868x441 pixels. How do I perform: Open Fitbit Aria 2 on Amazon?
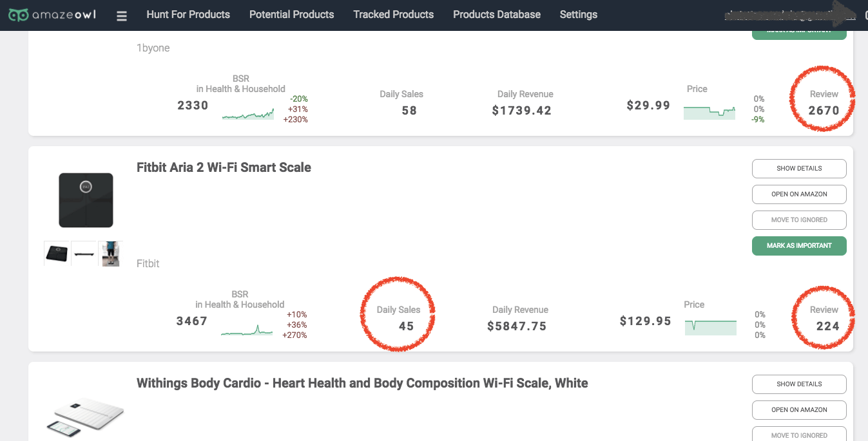point(799,194)
